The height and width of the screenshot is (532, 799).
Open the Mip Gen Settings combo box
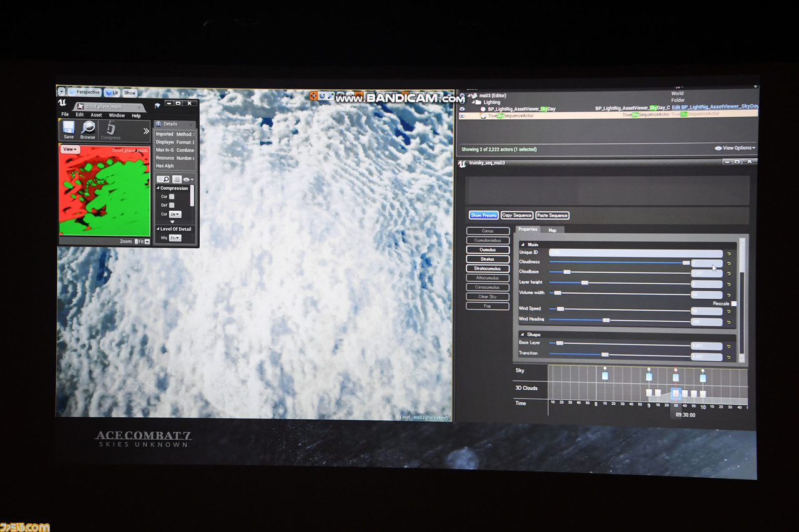point(175,238)
